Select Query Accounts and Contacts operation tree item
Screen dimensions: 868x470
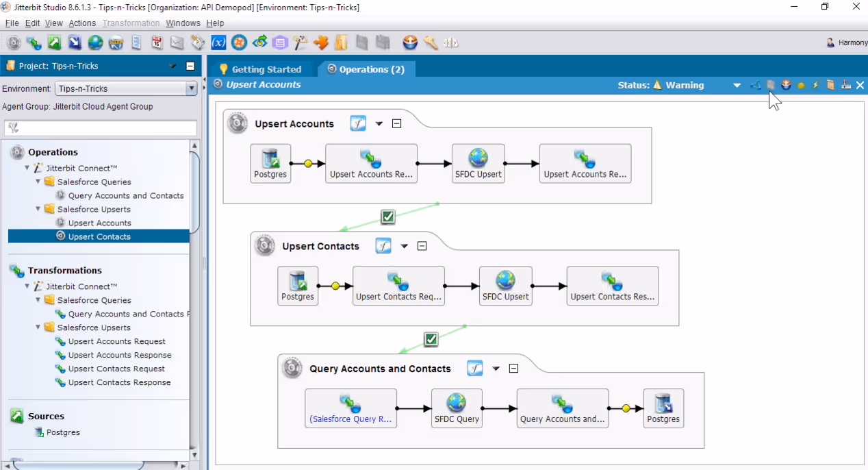pos(126,195)
